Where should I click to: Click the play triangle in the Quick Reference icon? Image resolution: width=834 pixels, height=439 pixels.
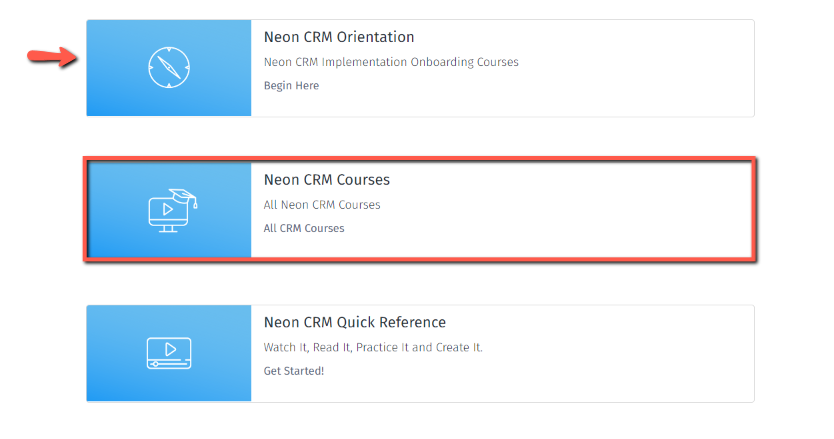pyautogui.click(x=171, y=350)
